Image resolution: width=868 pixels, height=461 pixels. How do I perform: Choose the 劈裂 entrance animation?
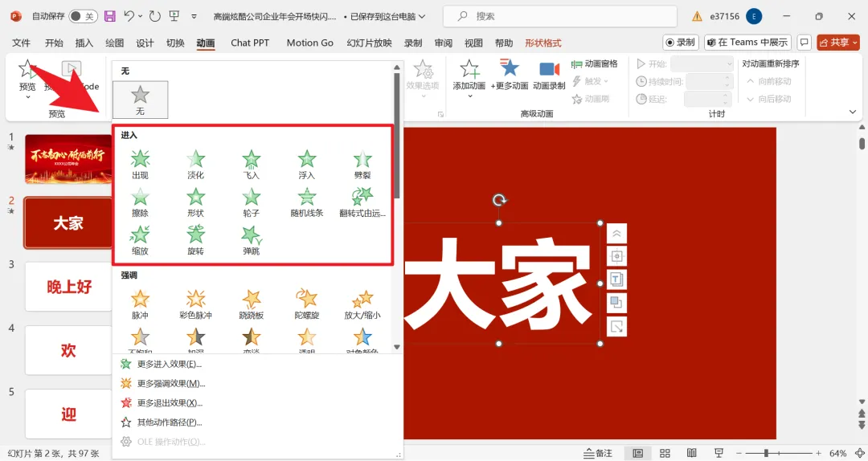pyautogui.click(x=362, y=165)
